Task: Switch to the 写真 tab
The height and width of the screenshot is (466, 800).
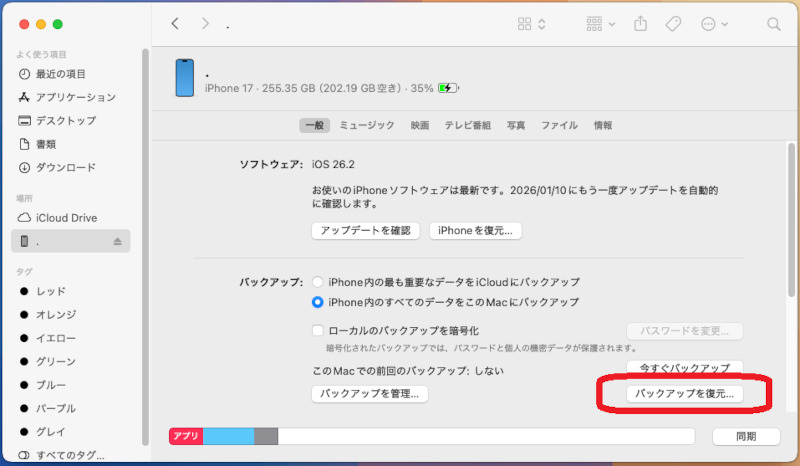Action: (x=516, y=125)
